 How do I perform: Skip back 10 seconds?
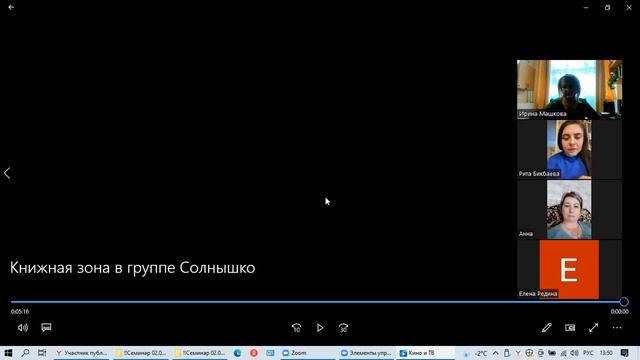[x=296, y=328]
